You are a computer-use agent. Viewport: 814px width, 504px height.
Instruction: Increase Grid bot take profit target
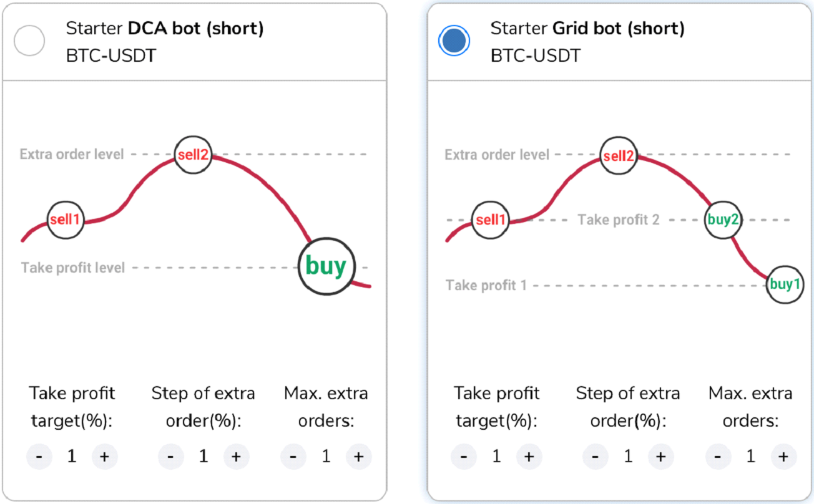coord(529,457)
